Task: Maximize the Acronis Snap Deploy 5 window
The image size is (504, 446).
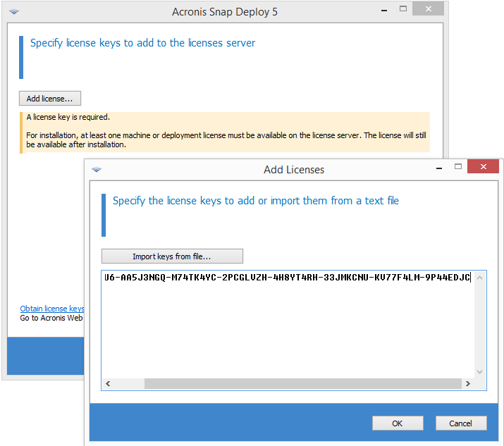Action: pyautogui.click(x=403, y=9)
